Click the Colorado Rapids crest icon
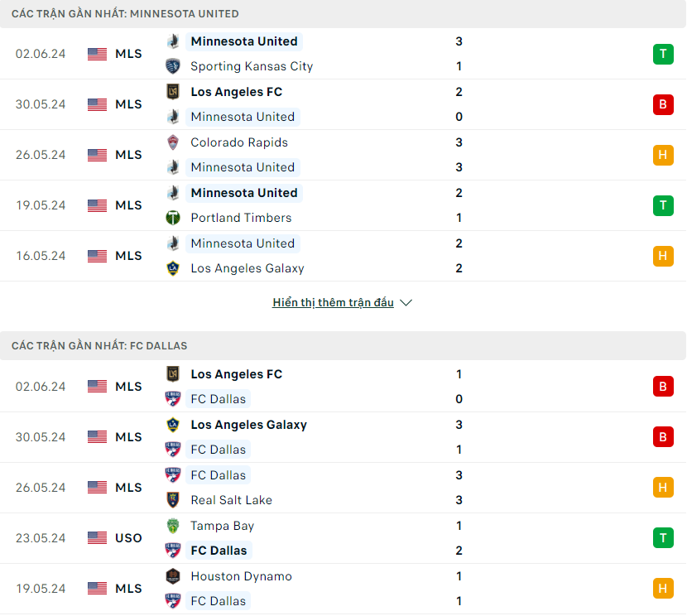The height and width of the screenshot is (616, 687). point(173,142)
